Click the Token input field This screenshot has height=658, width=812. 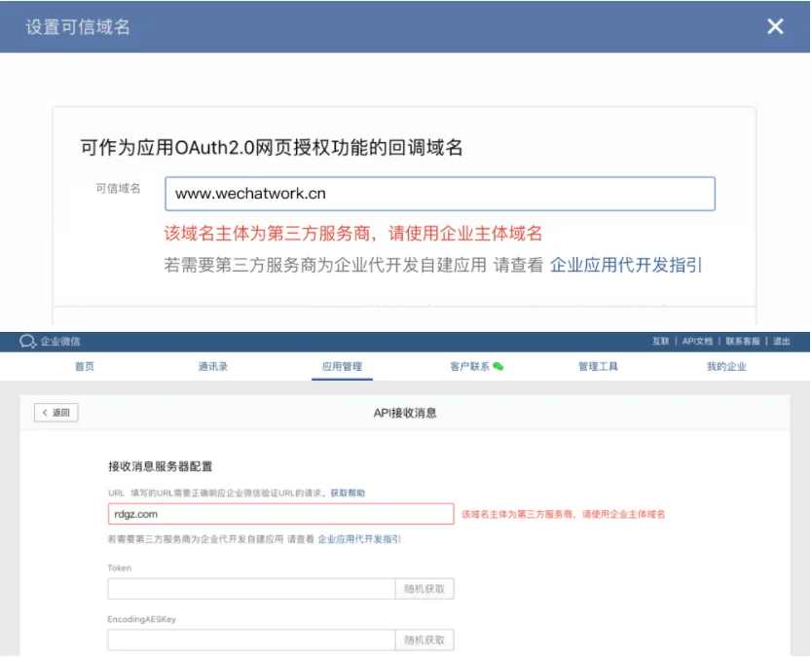(x=251, y=589)
